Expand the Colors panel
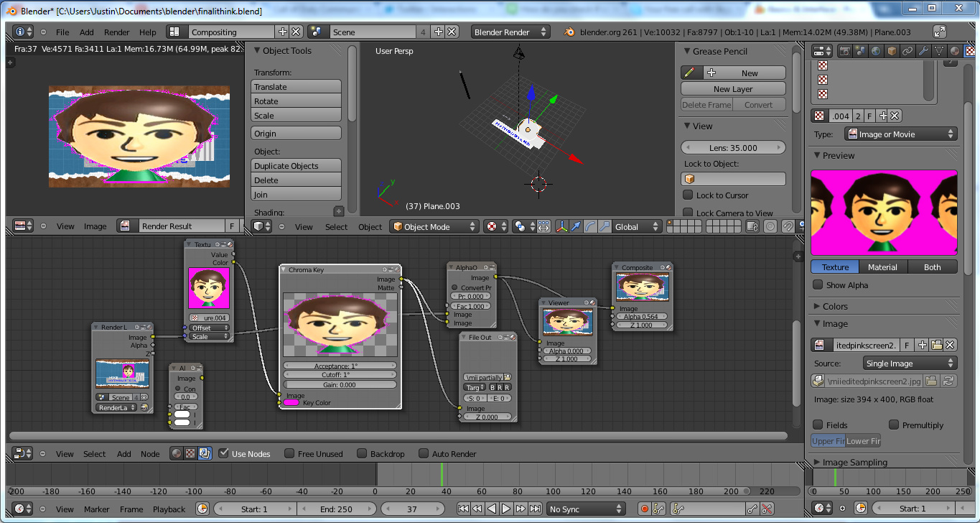The width and height of the screenshot is (980, 523). [834, 306]
